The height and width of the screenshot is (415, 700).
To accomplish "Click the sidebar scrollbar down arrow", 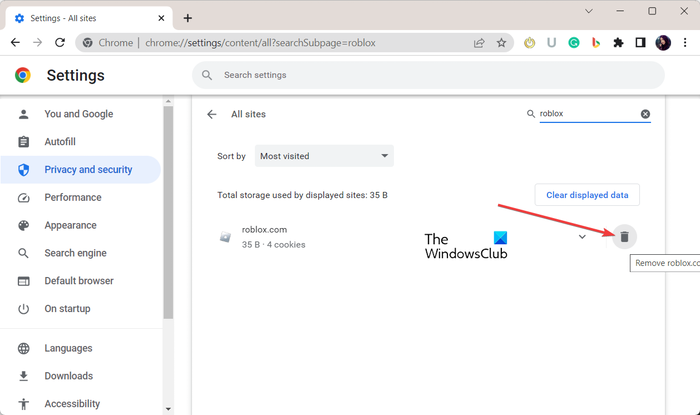I will click(168, 409).
